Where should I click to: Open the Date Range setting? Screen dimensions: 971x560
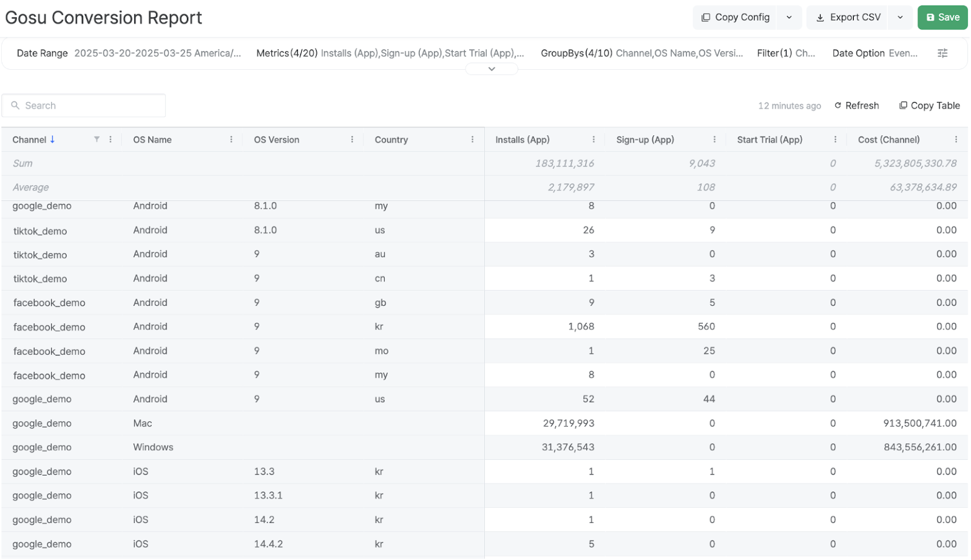point(129,53)
